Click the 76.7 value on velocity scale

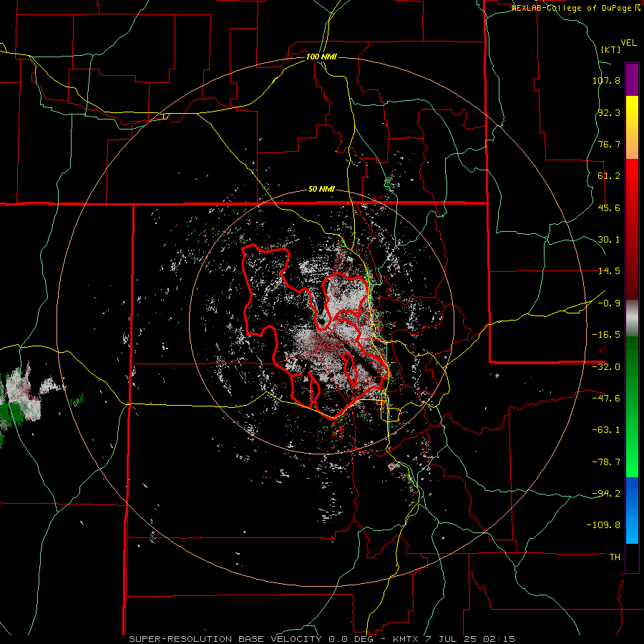coord(609,144)
